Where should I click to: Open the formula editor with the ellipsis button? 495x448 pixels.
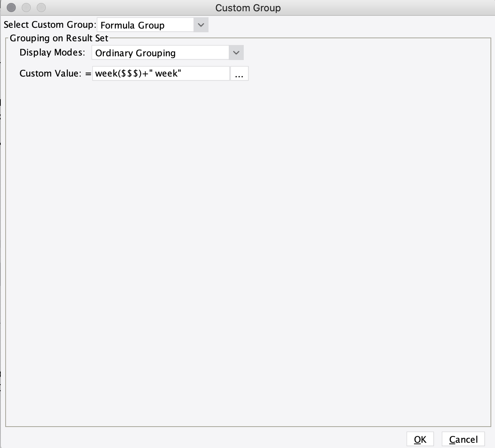(239, 74)
